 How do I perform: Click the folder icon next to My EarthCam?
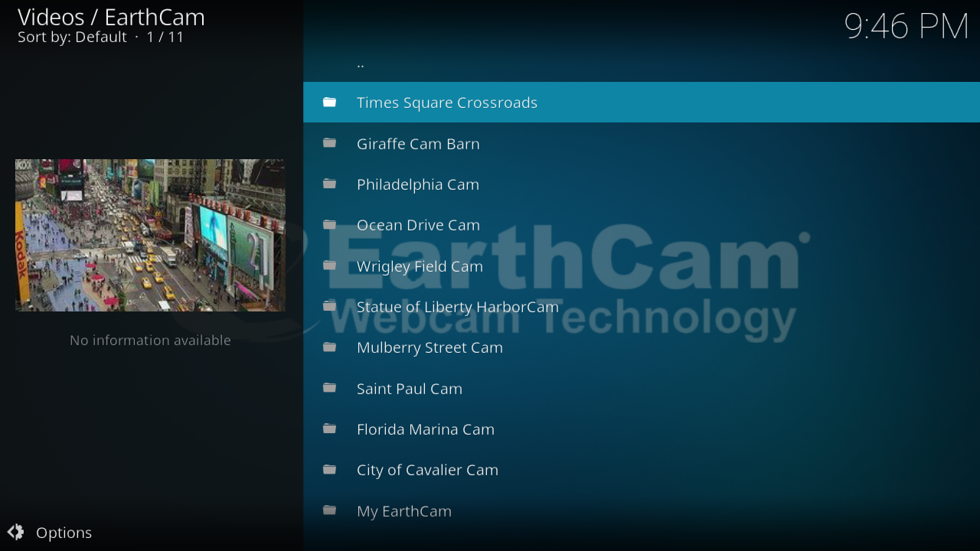(x=329, y=510)
